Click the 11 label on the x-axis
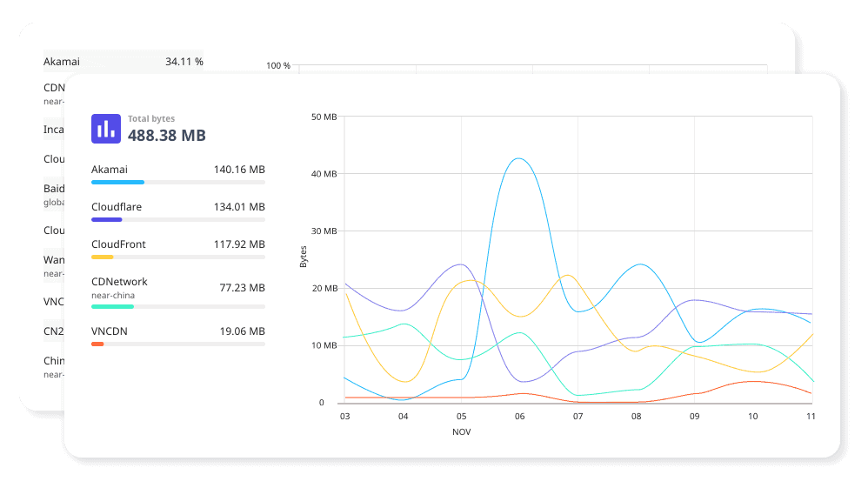This screenshot has width=868, height=488. [811, 416]
